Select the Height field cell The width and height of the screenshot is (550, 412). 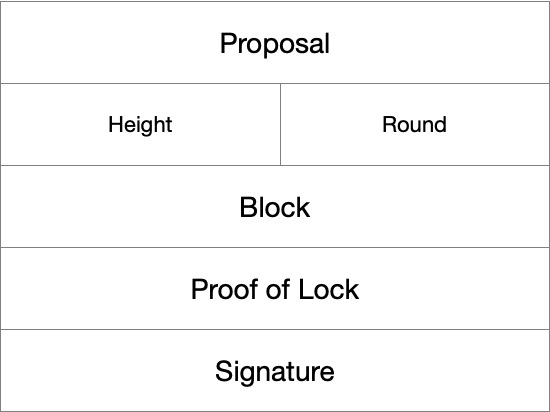coord(140,124)
